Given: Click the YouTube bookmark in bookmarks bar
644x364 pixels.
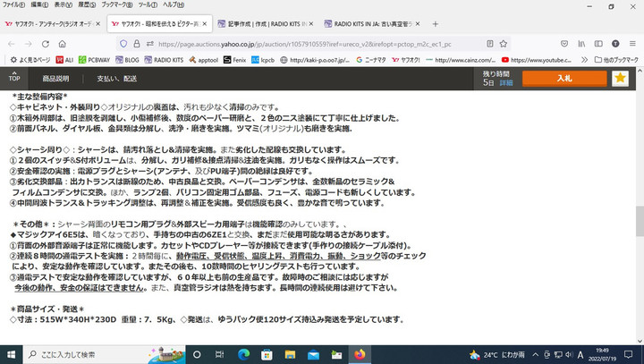Looking at the screenshot, I should 537,60.
